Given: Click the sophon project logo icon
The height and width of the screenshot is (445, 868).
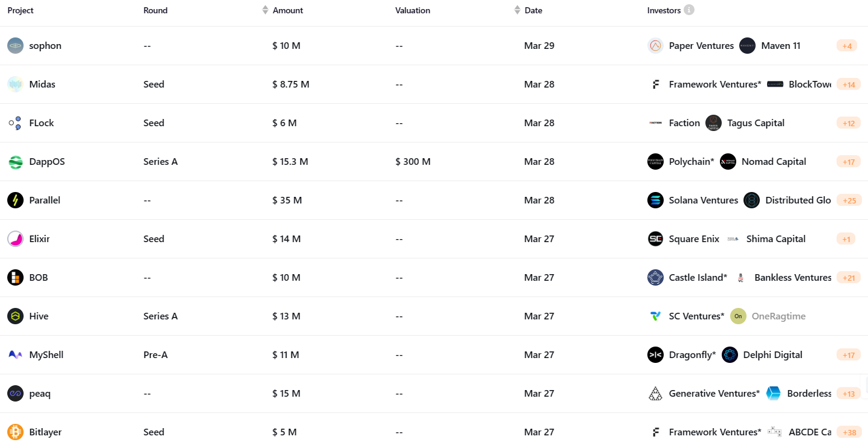Looking at the screenshot, I should 15,46.
